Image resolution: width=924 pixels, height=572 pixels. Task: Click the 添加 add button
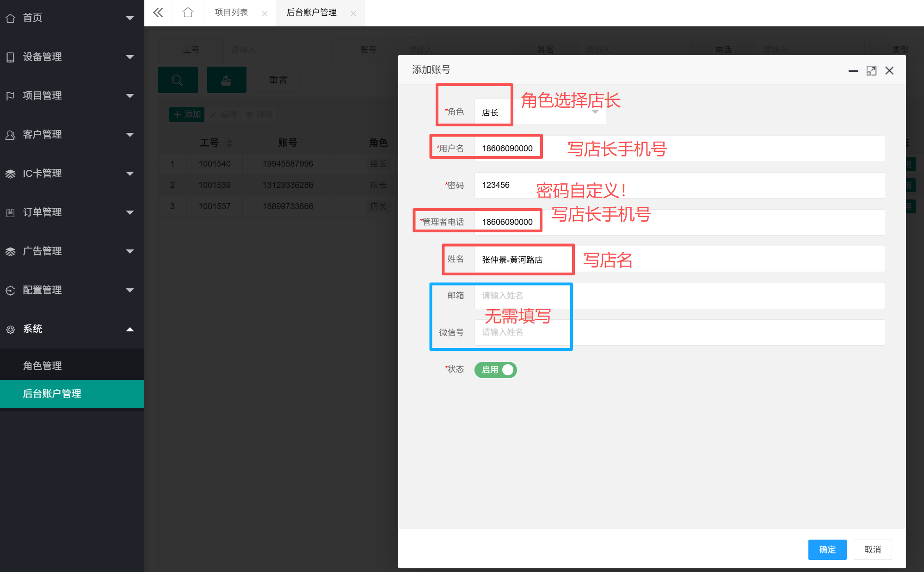coord(187,114)
